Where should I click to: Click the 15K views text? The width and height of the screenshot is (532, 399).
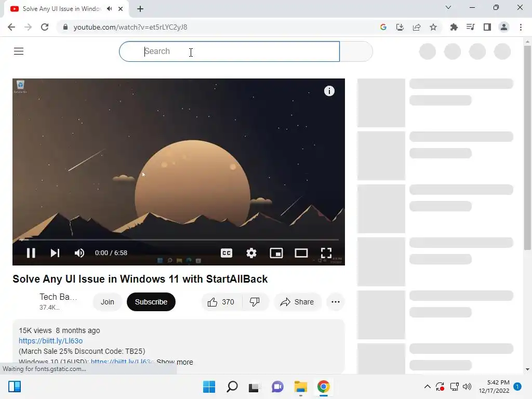click(x=35, y=330)
